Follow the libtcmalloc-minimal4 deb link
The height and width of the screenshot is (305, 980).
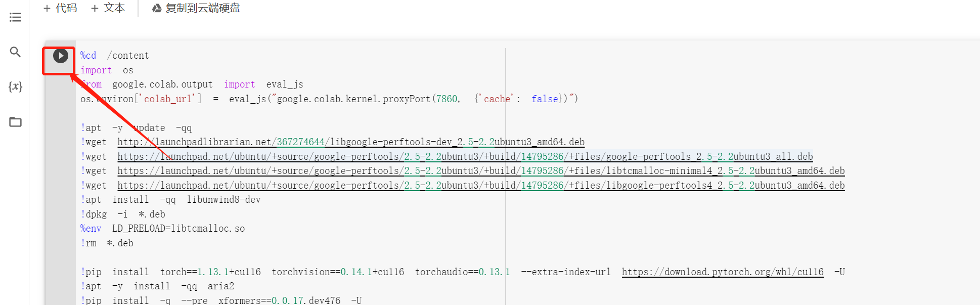coord(480,171)
